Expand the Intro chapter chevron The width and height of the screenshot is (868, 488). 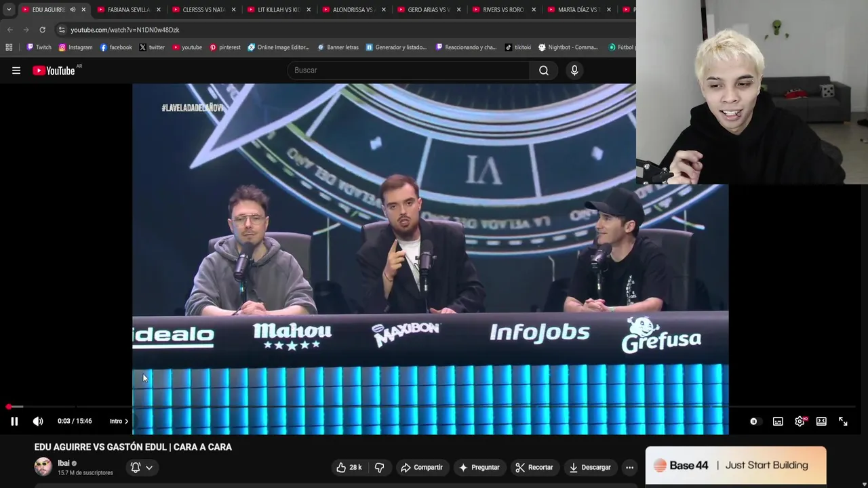(x=126, y=422)
